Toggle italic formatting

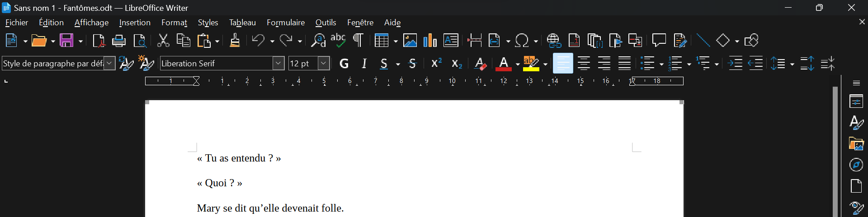[x=364, y=64]
